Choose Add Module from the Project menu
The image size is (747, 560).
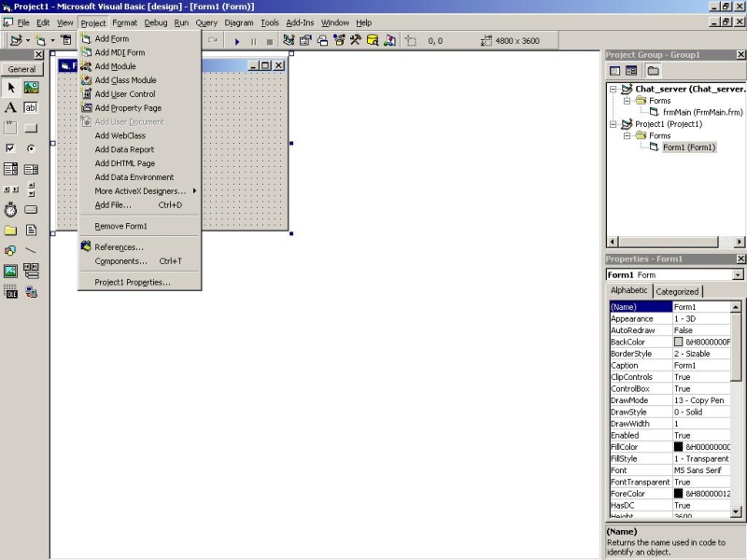[139, 66]
